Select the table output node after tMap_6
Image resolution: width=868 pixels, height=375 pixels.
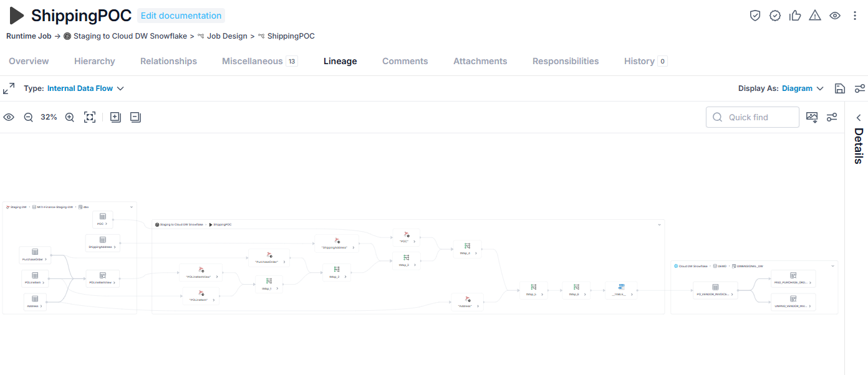coord(621,290)
